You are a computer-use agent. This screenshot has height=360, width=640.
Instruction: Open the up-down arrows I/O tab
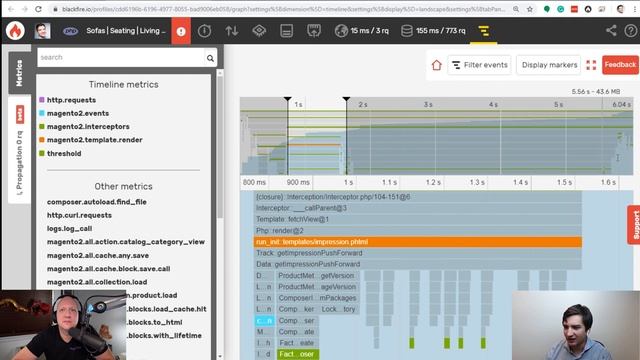coord(232,31)
